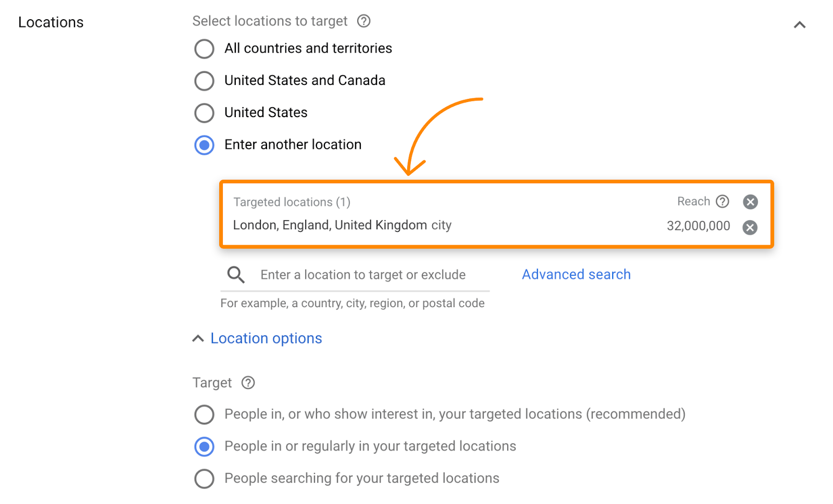Choose the recommended people-in-or-interest option

tap(204, 414)
